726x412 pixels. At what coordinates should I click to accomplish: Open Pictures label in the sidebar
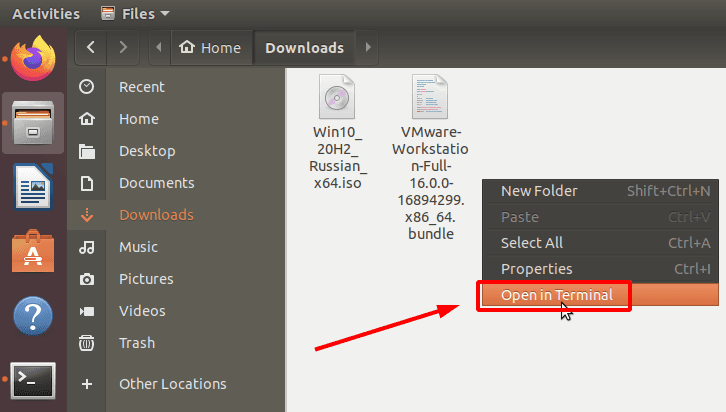(146, 279)
